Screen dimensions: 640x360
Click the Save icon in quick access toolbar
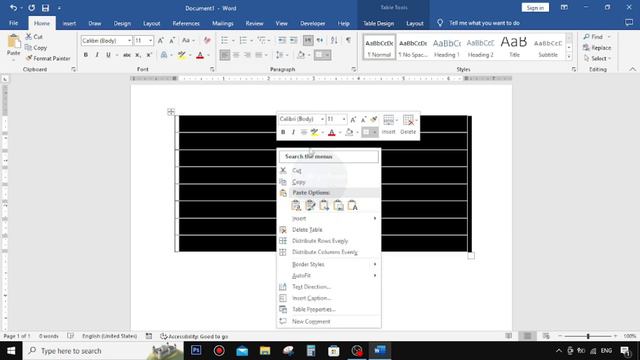pos(45,8)
